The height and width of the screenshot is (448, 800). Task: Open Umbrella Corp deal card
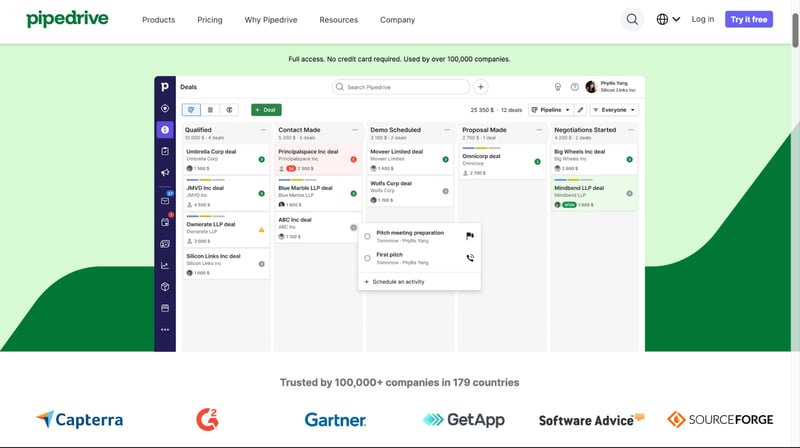[226, 160]
